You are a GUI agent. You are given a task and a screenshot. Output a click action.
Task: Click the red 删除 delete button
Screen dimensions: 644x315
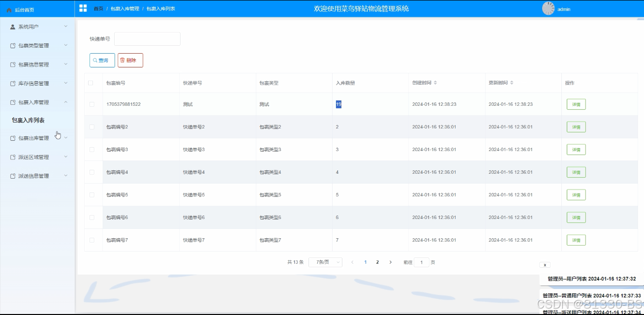(130, 60)
